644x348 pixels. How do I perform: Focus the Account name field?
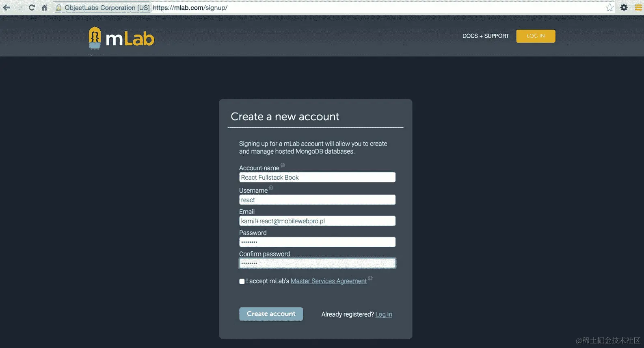point(317,177)
